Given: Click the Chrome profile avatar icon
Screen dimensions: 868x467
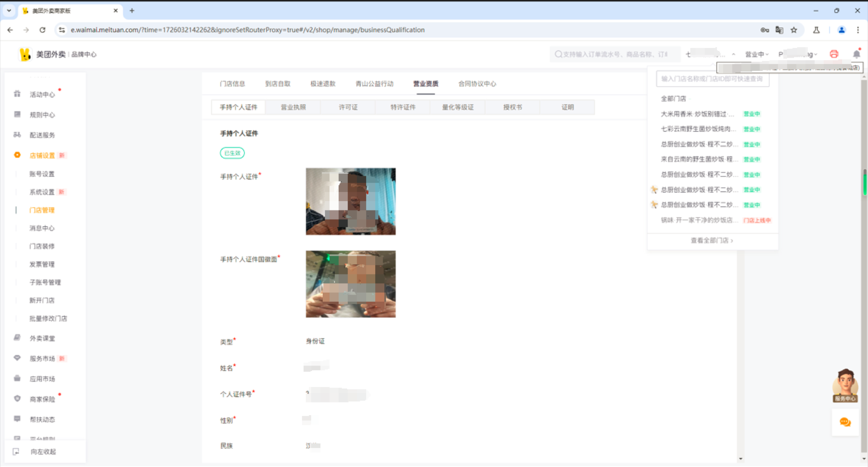Looking at the screenshot, I should 841,30.
